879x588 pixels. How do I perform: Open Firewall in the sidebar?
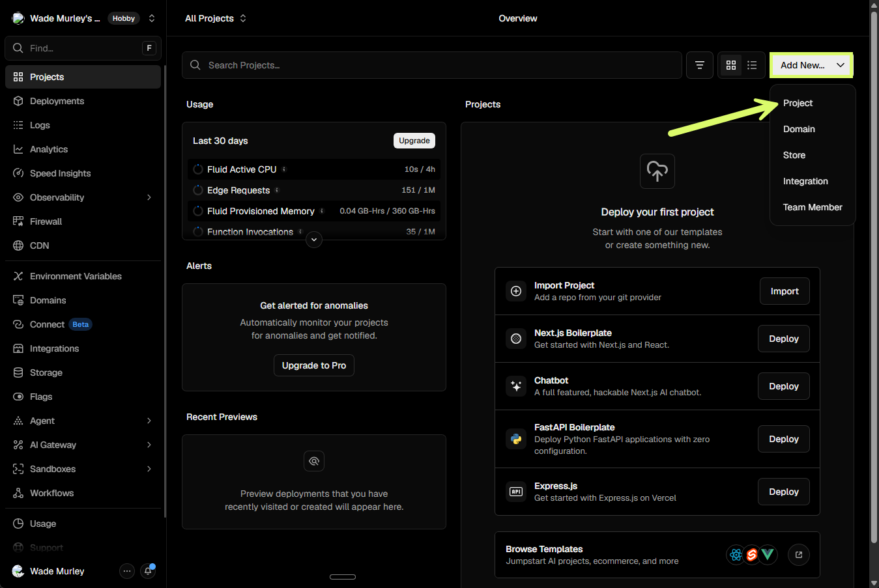point(83,221)
